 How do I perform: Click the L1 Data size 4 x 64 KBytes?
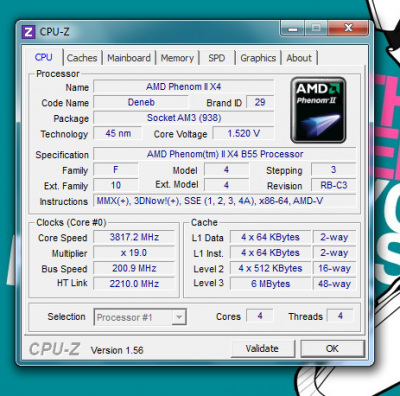pyautogui.click(x=270, y=237)
